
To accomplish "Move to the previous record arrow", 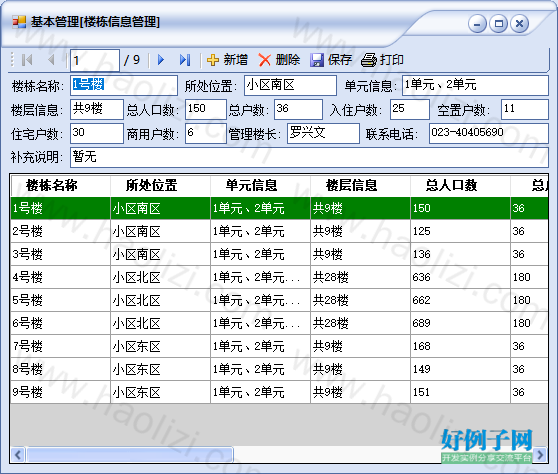I will (x=51, y=60).
